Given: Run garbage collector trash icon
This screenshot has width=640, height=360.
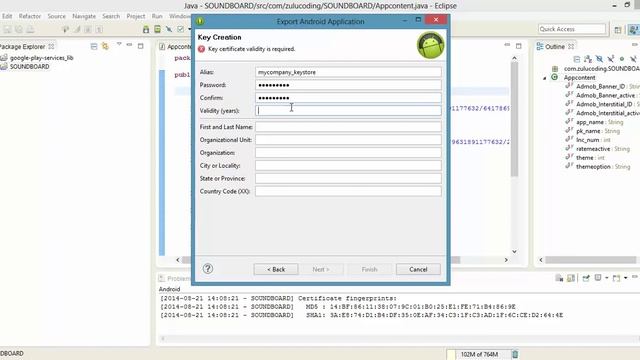Looking at the screenshot, I should click(x=515, y=354).
